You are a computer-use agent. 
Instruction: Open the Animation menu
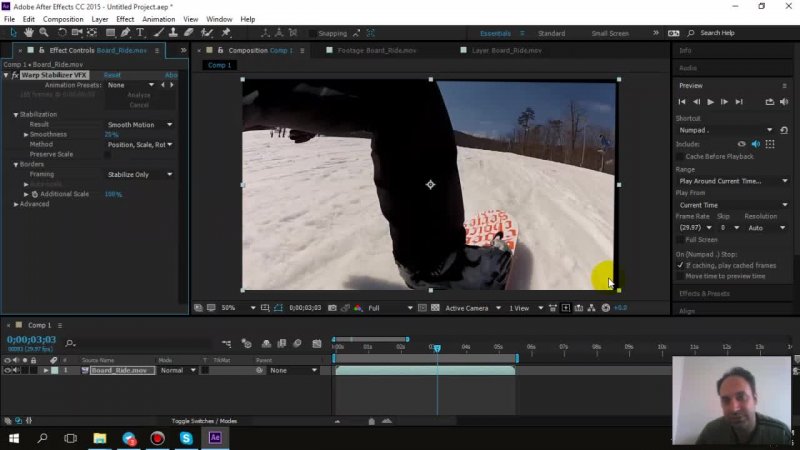(158, 19)
